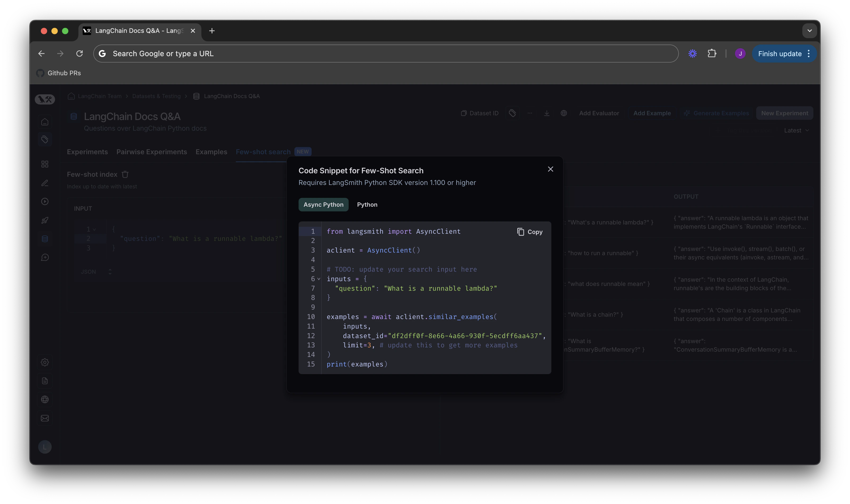Viewport: 850px width, 504px height.
Task: Copy the few-shot search code snippet
Action: click(x=529, y=232)
